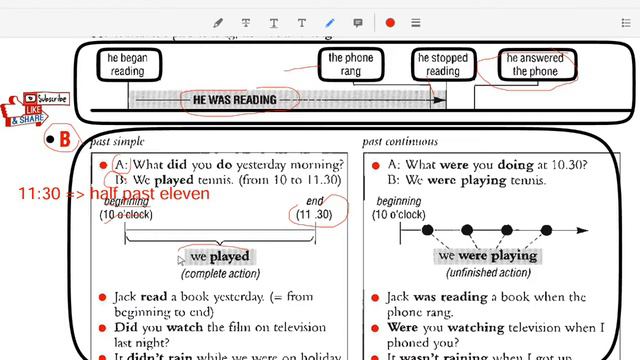
Task: Click 'What were you doing at 10.30?' line
Action: tap(487, 165)
